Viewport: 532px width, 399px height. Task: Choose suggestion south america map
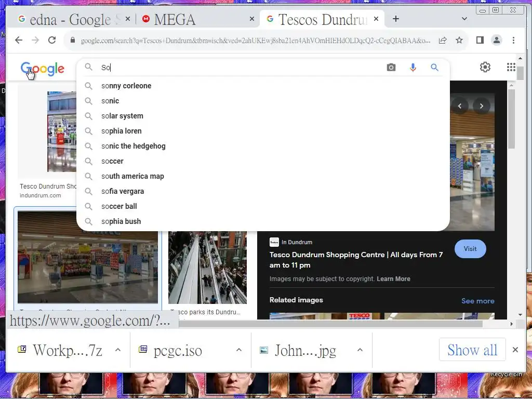point(263,176)
